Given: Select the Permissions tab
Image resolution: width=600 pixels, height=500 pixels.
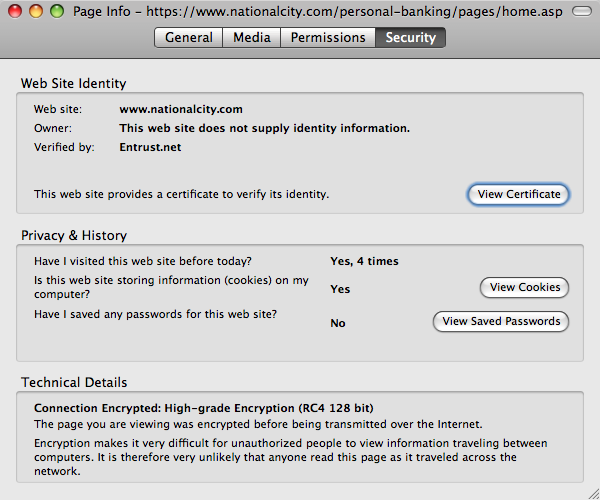Looking at the screenshot, I should coord(328,37).
